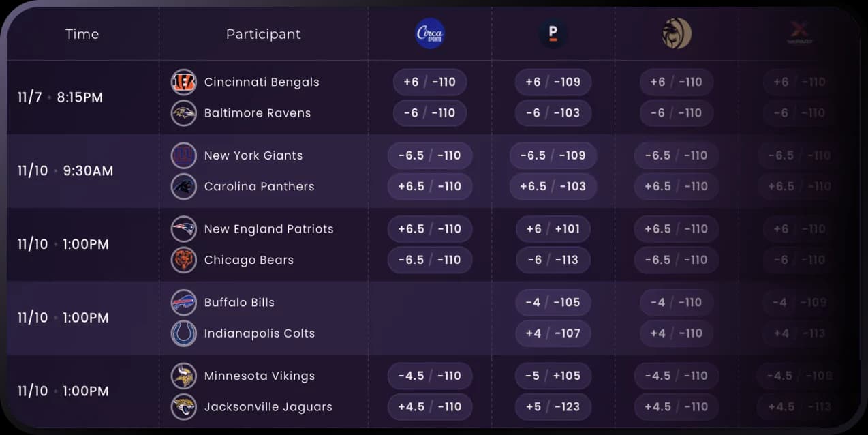Click the Cincinnati Bengals team logo
The image size is (868, 435).
pos(183,82)
